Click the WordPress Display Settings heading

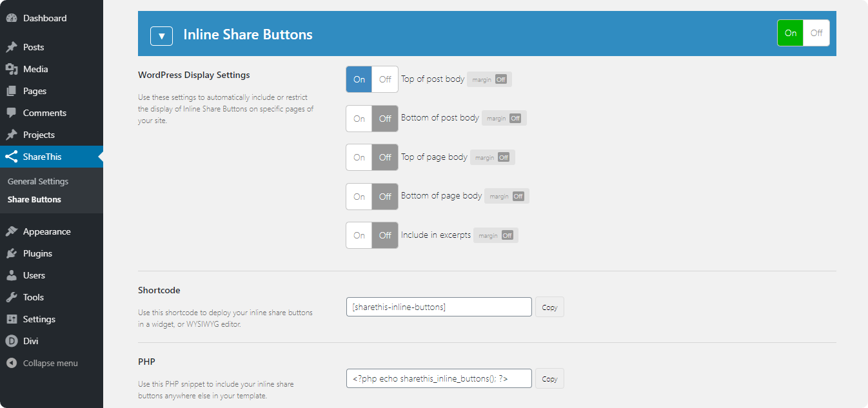[x=194, y=75]
